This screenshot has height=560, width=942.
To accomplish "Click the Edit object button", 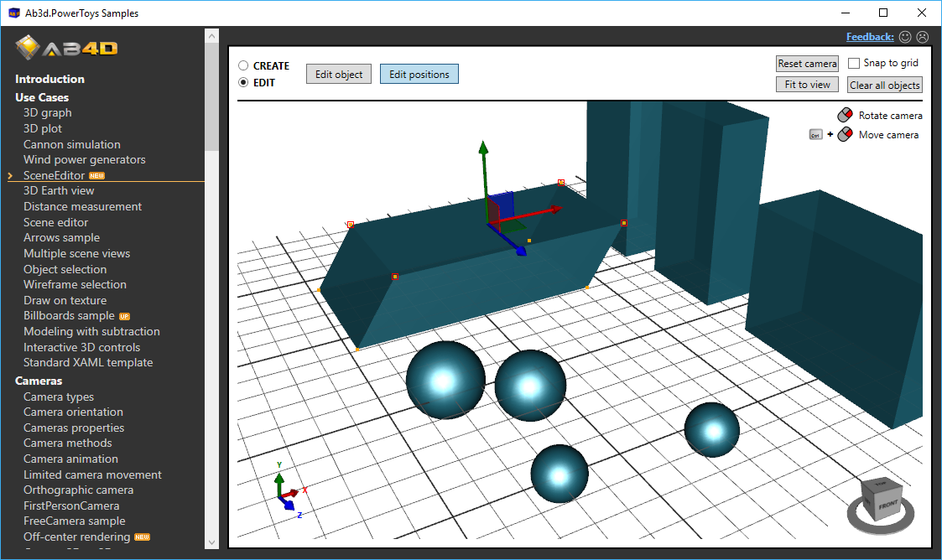I will (339, 75).
